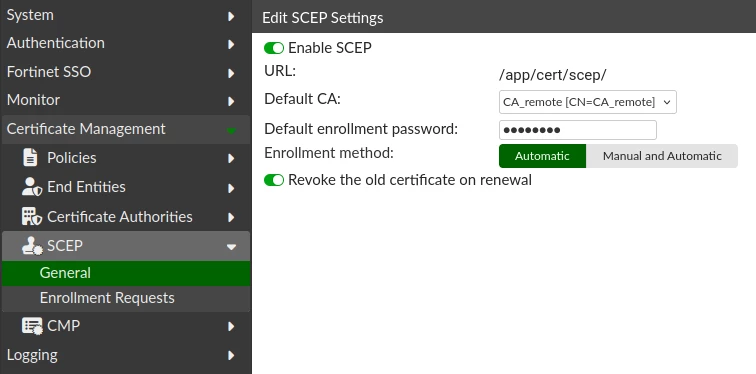Toggle the Enable SCEP switch
This screenshot has width=756, height=374.
pos(274,48)
